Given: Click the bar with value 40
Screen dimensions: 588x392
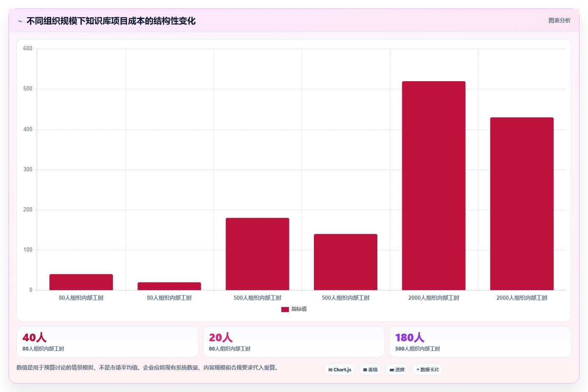Looking at the screenshot, I should (81, 282).
